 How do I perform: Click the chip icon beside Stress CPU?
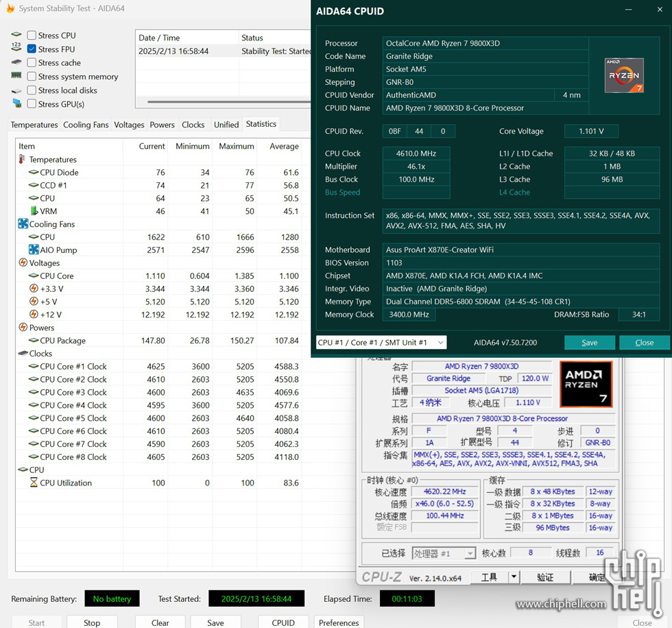[x=16, y=34]
